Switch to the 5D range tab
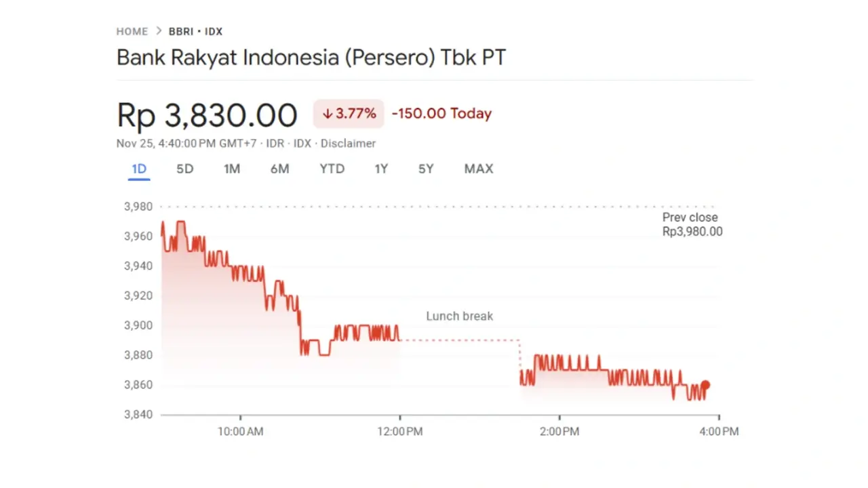The image size is (868, 488). [184, 169]
